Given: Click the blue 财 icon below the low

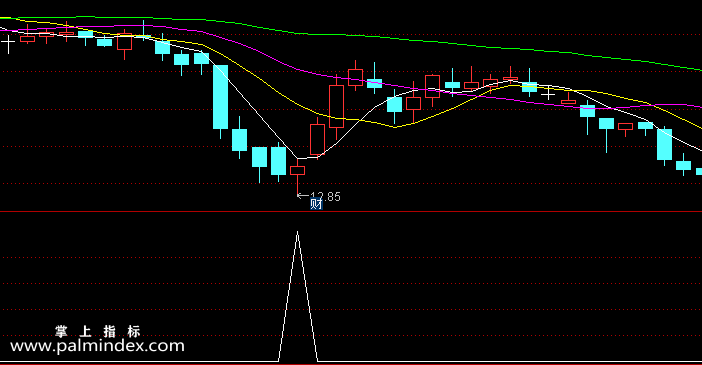Looking at the screenshot, I should [316, 204].
